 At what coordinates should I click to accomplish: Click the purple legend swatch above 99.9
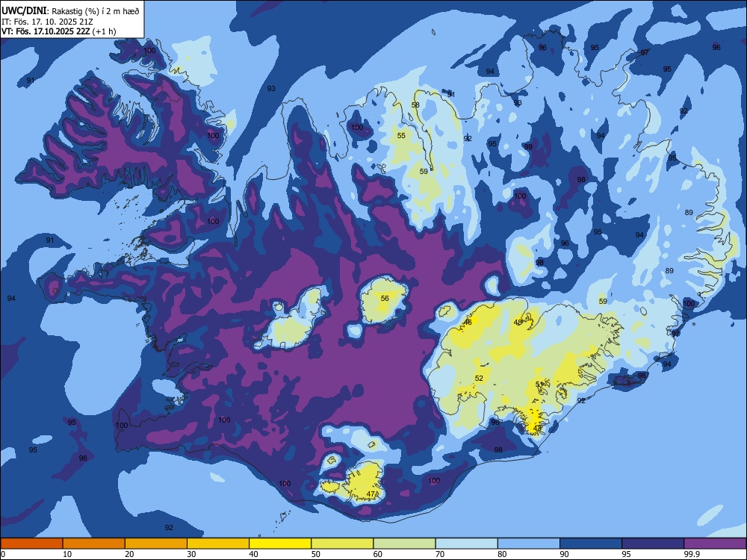point(715,544)
